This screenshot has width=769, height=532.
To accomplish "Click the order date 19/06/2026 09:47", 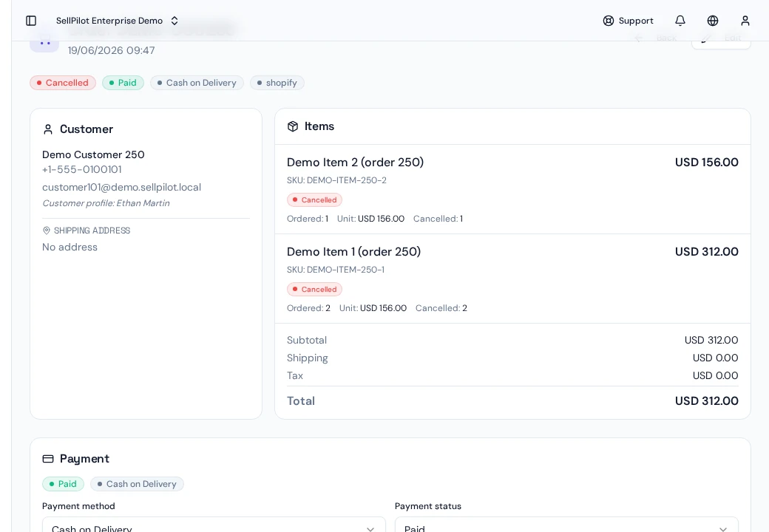I will pos(112,50).
